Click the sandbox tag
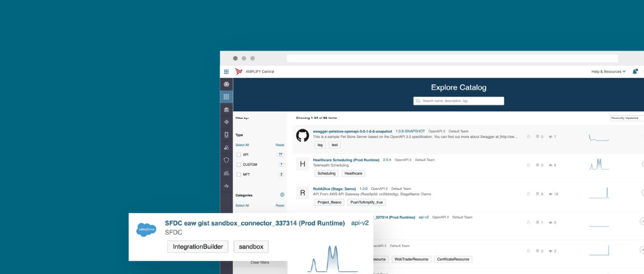Screen dimensions: 644x274 (x=251, y=247)
